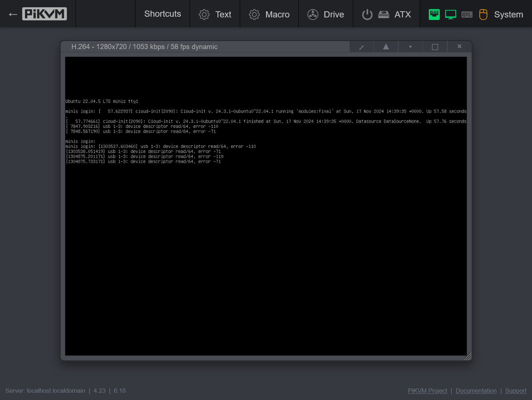
Task: Click the triangle icon in stream window titlebar
Action: pyautogui.click(x=386, y=47)
